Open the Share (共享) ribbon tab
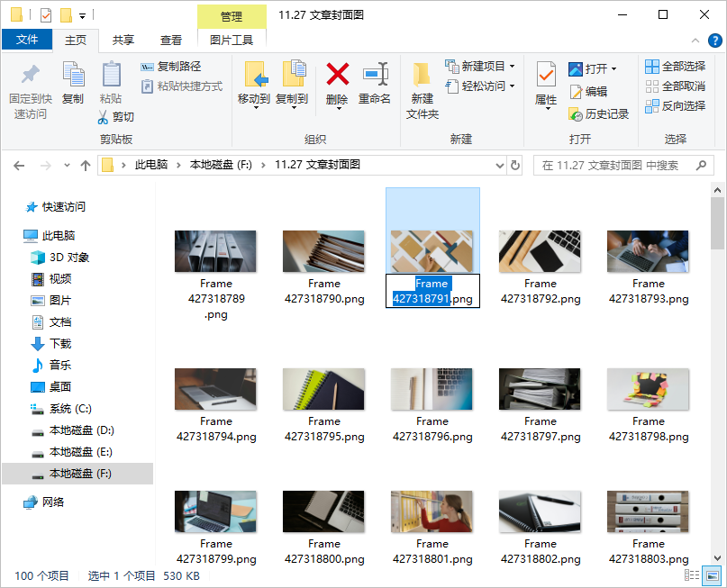This screenshot has width=727, height=588. coord(123,41)
